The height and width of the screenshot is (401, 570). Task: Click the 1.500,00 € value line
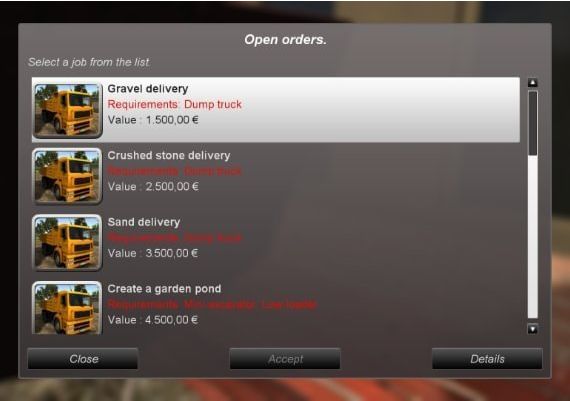(153, 120)
